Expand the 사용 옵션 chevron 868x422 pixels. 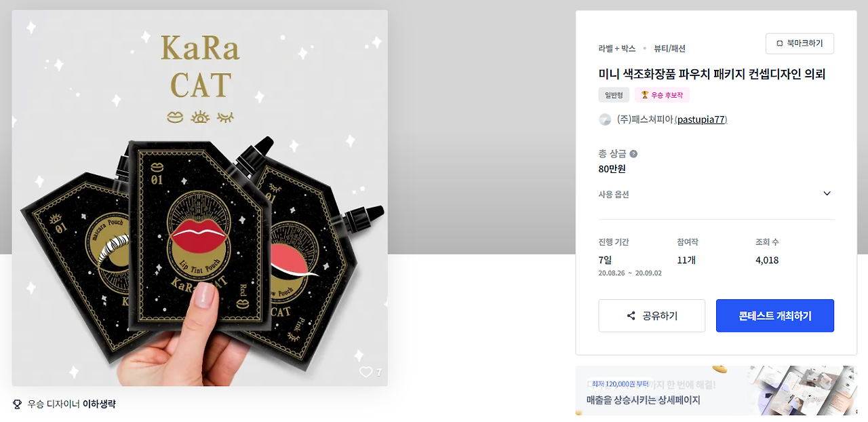click(827, 193)
